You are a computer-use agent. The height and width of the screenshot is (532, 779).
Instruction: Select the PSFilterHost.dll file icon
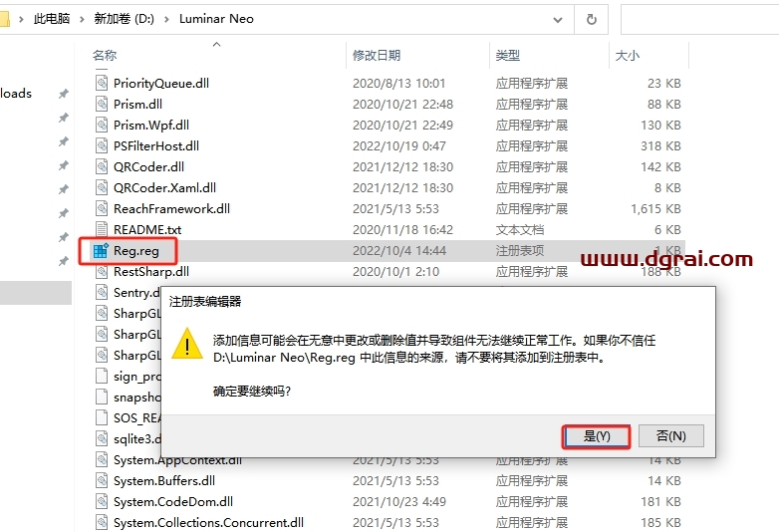tap(102, 145)
